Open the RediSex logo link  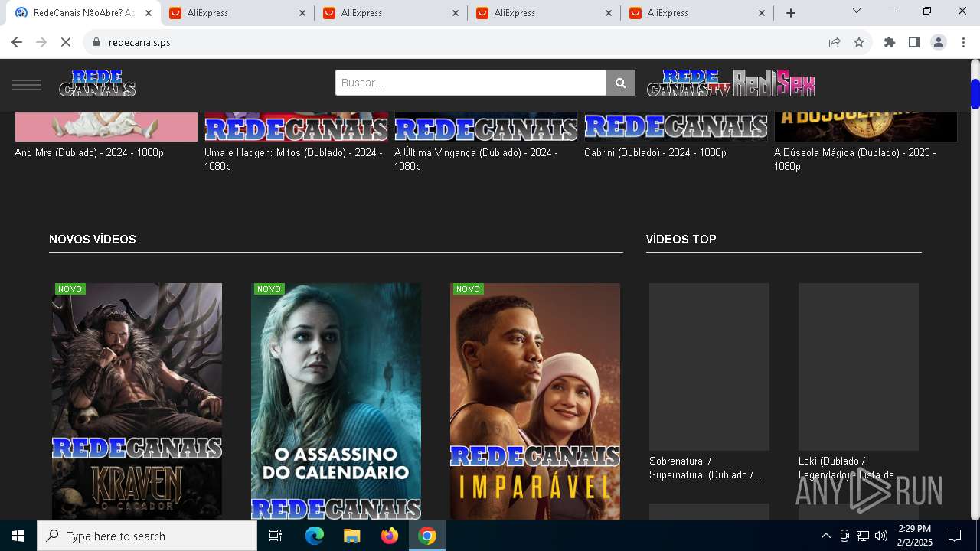773,83
